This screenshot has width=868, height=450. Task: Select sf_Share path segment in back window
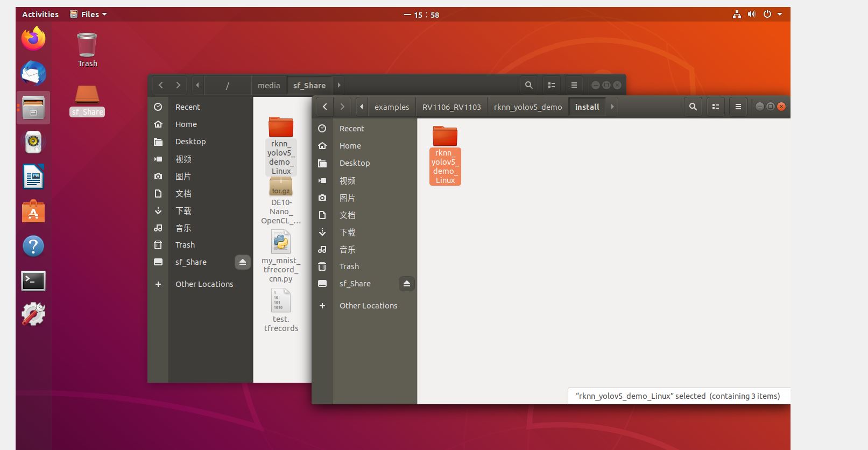[309, 85]
